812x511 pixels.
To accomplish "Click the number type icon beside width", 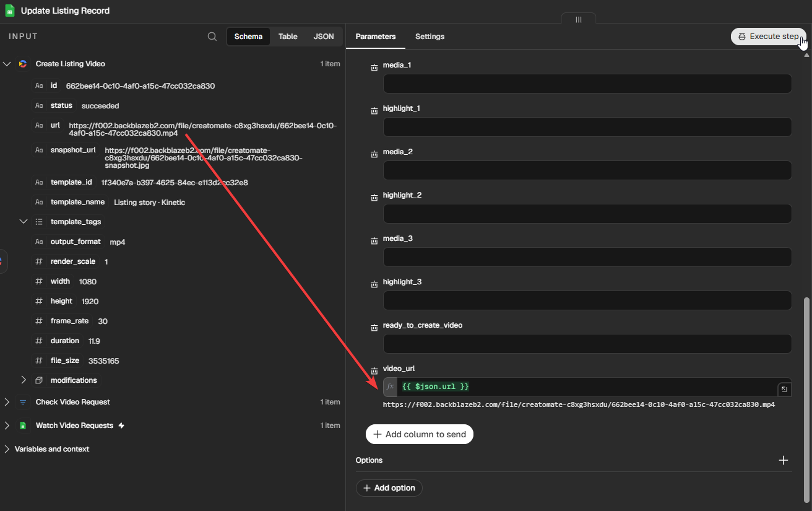I will [39, 281].
